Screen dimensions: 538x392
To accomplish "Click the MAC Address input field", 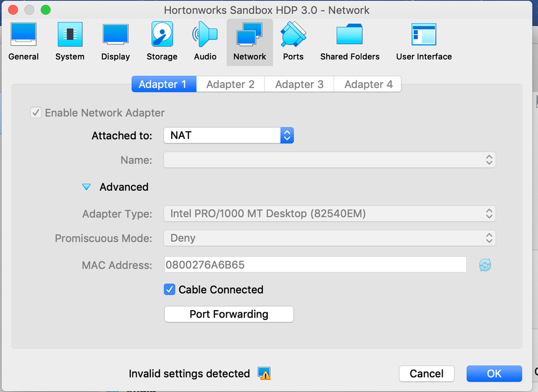I will point(315,265).
